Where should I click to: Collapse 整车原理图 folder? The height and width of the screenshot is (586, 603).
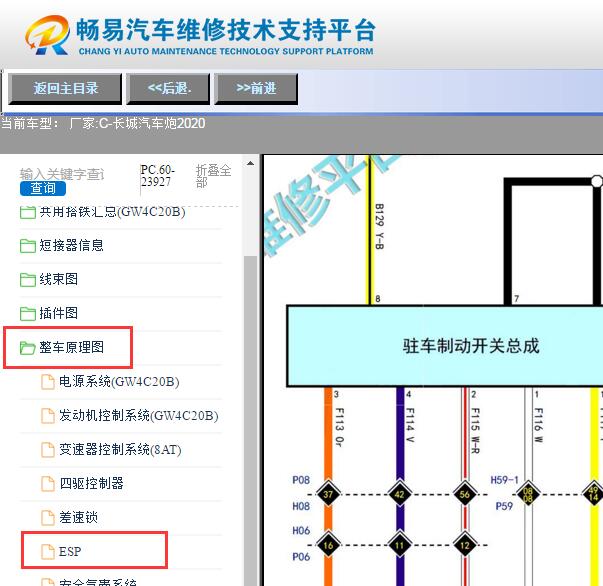[72, 347]
